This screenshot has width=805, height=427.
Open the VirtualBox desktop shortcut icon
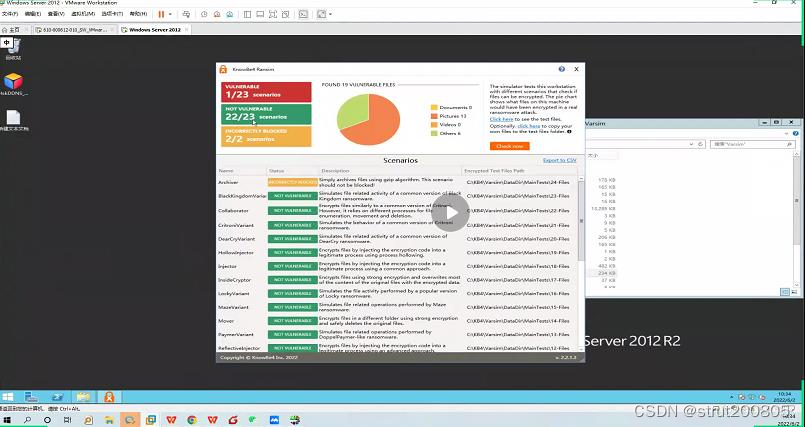pos(13,81)
